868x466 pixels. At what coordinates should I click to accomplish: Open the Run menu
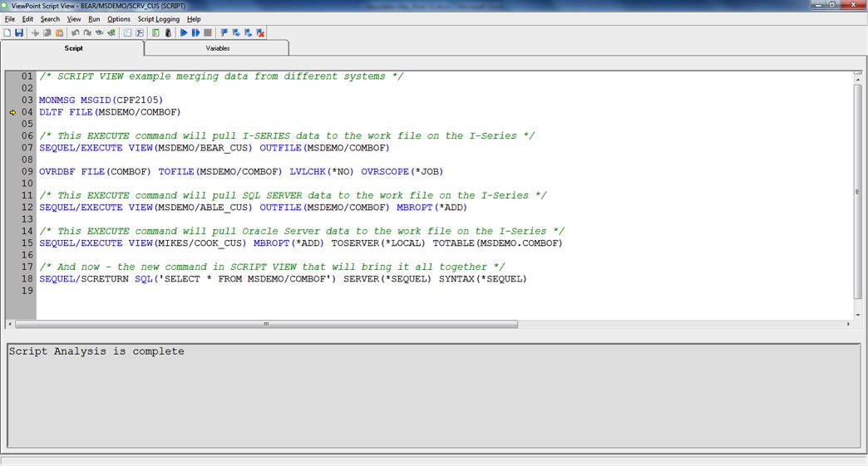[x=94, y=19]
